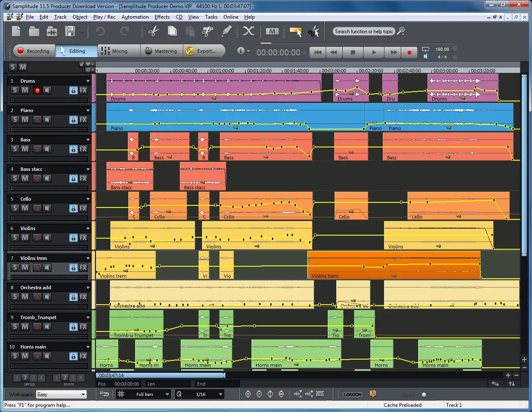Image resolution: width=532 pixels, height=412 pixels.
Task: Open the Tasks menu
Action: coord(211,17)
